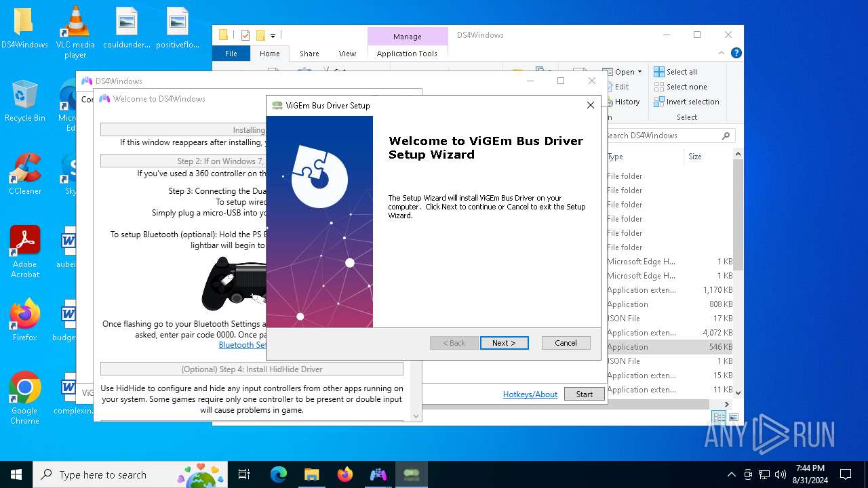The height and width of the screenshot is (488, 868).
Task: Open the couldunder desktop file
Action: point(126,28)
